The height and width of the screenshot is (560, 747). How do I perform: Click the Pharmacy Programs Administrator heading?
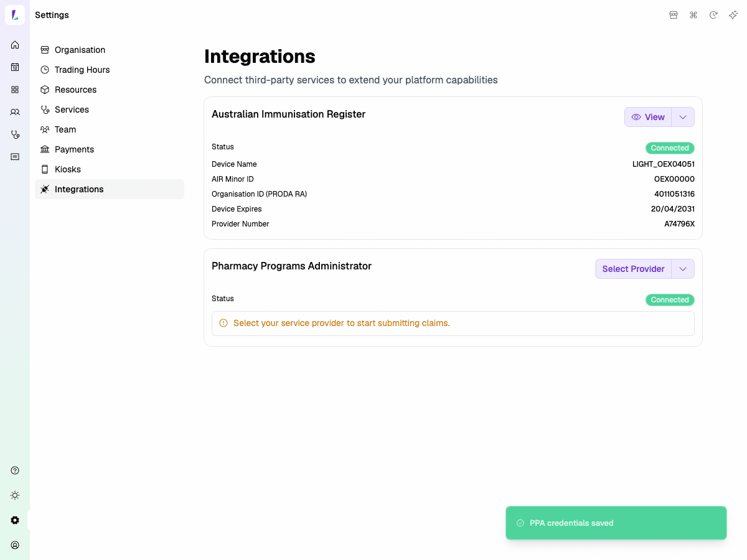[x=291, y=266]
